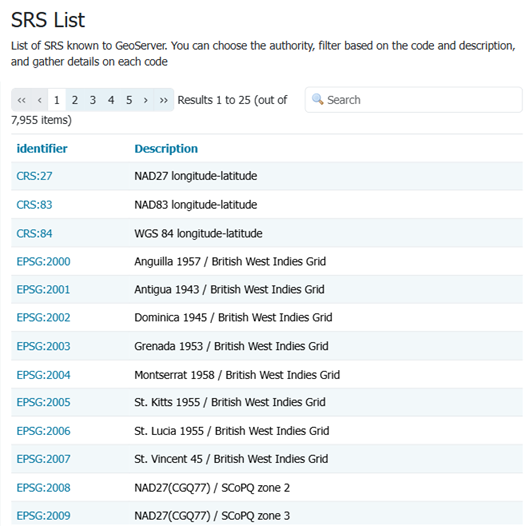This screenshot has width=529, height=526.
Task: Switch to page 3 of results
Action: point(93,100)
